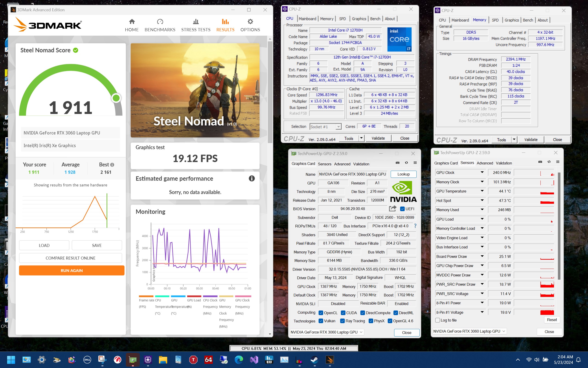Click refresh icon in GPU-Z Graphics Card window
Image resolution: width=588 pixels, height=368 pixels.
pyautogui.click(x=406, y=163)
